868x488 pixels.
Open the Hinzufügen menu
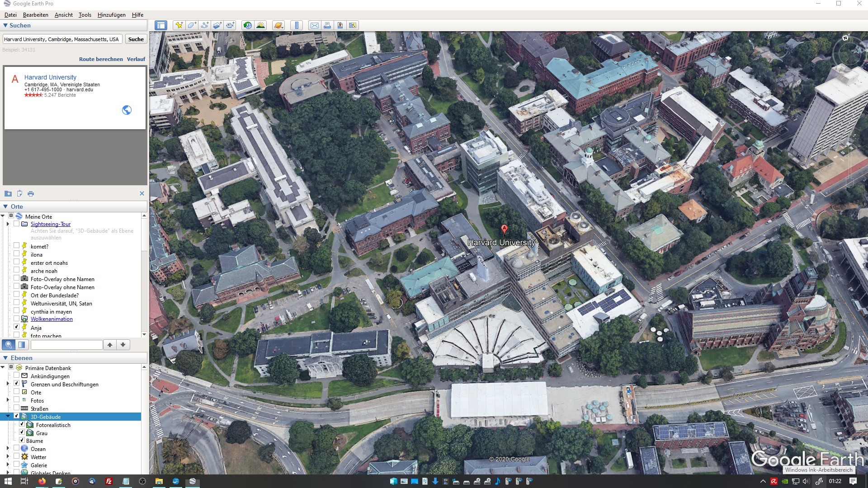point(112,15)
